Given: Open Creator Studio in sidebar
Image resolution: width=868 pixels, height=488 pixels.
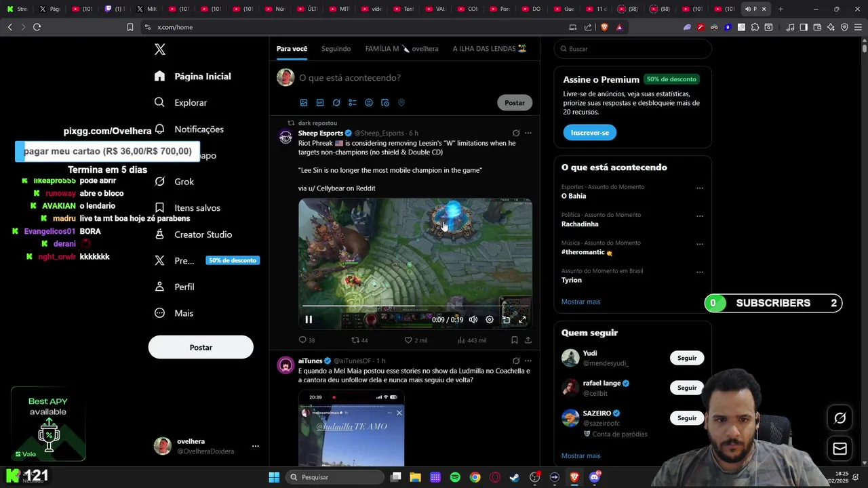Looking at the screenshot, I should point(193,235).
